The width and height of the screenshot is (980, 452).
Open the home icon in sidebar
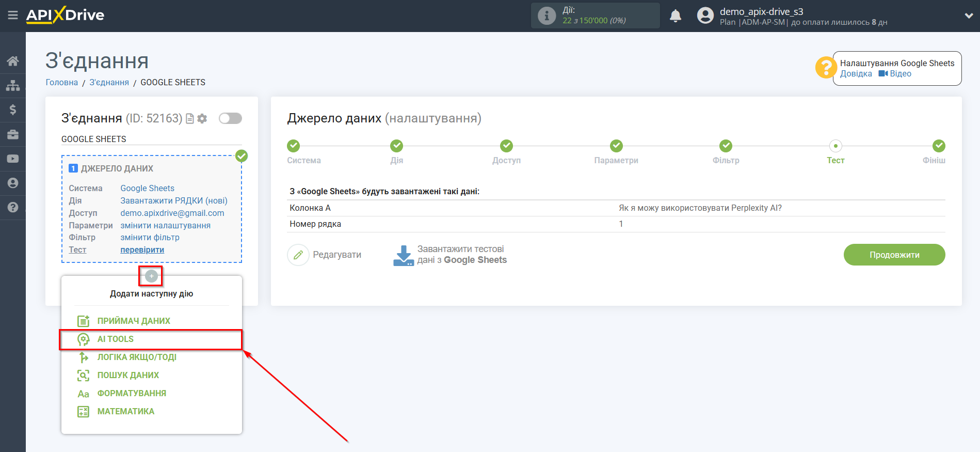[13, 61]
